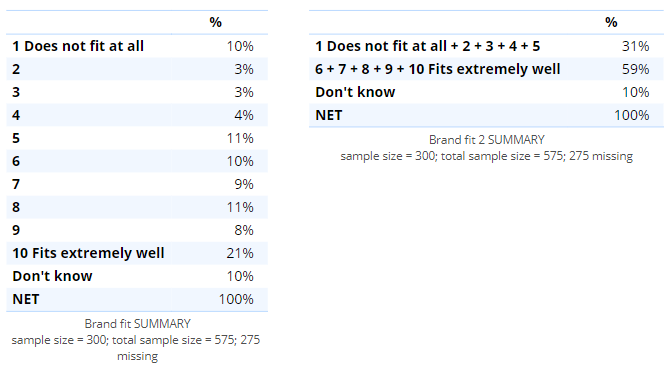670x378 pixels.
Task: Click the 'Brand fit SUMMARY' footer caption
Action: click(x=138, y=324)
